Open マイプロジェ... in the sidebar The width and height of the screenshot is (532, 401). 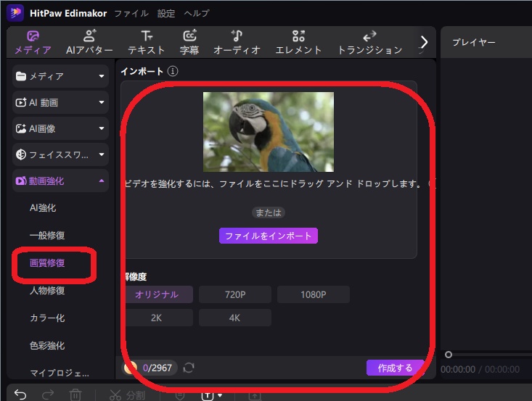(x=60, y=373)
